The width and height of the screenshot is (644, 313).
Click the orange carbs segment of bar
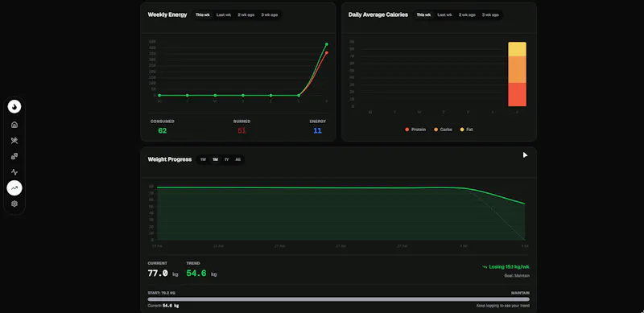pos(517,70)
